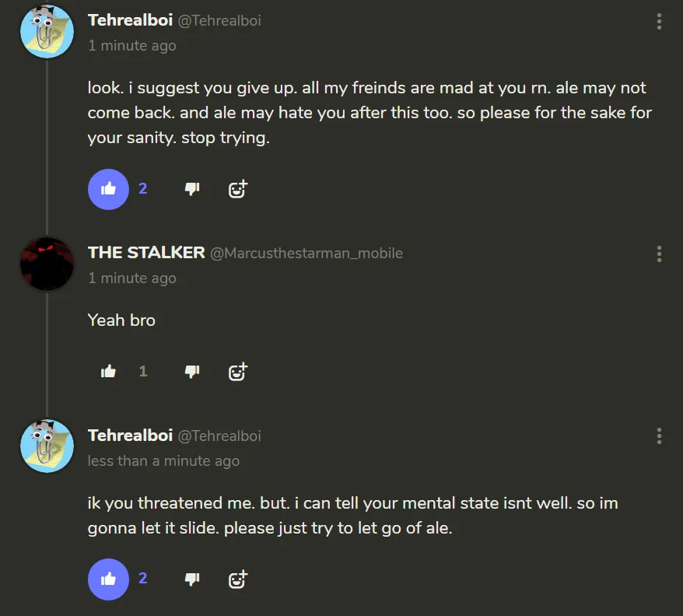Unlike the 'let go of ale' comment
683x616 pixels.
108,579
